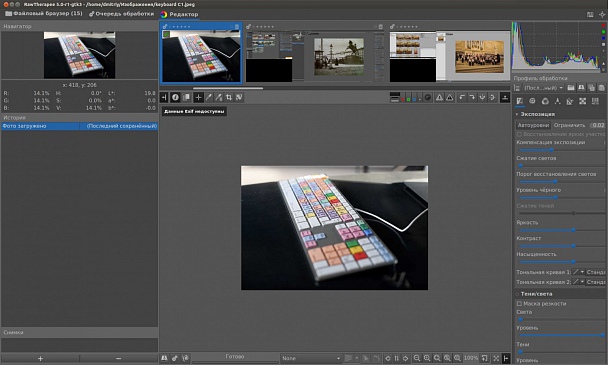Open the keyboard photo thumbnail in filmstrip
Image resolution: width=608 pixels, height=365 pixels.
pyautogui.click(x=201, y=53)
